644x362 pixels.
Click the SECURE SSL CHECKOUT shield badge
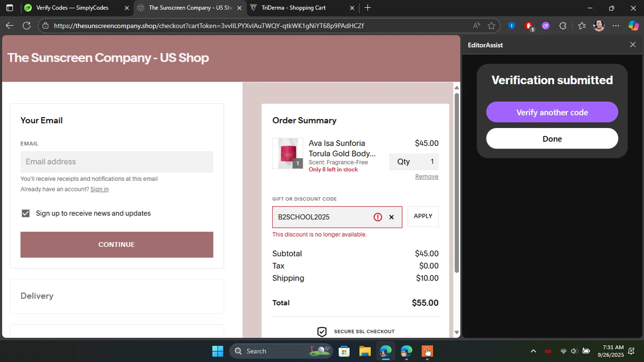pos(322,332)
